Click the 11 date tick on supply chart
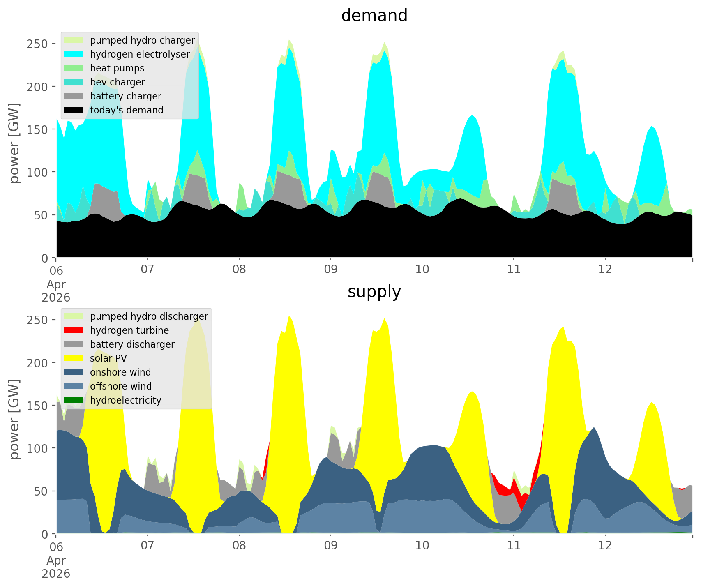The image size is (701, 588). [514, 546]
